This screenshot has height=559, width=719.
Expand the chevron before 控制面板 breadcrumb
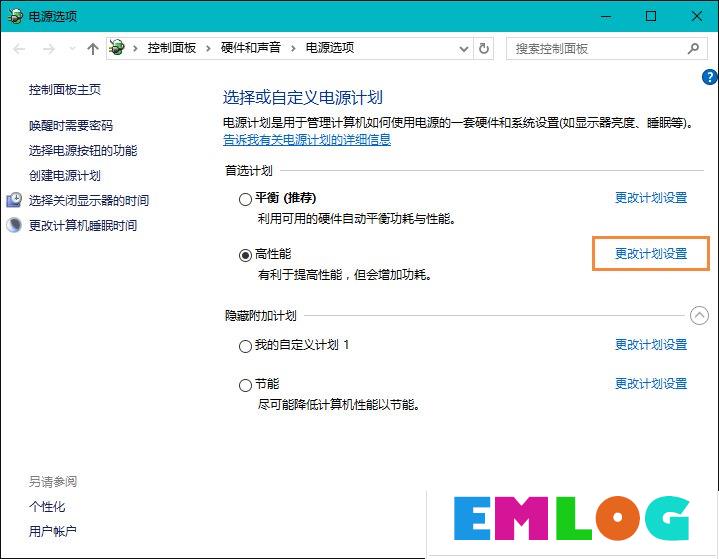point(135,48)
